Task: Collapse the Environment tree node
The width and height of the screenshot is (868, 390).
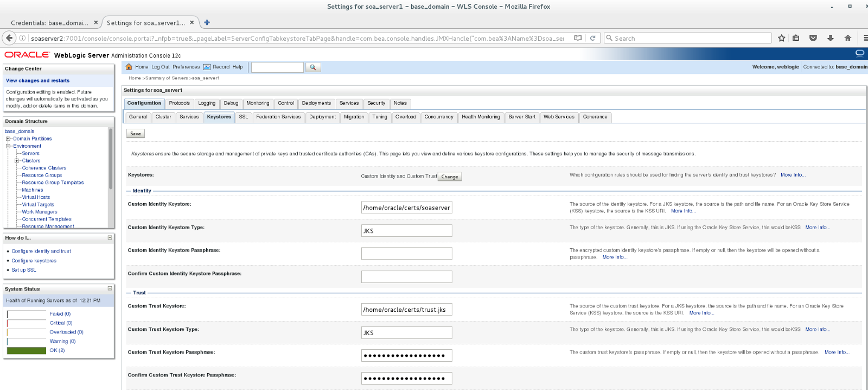Action: [8, 146]
